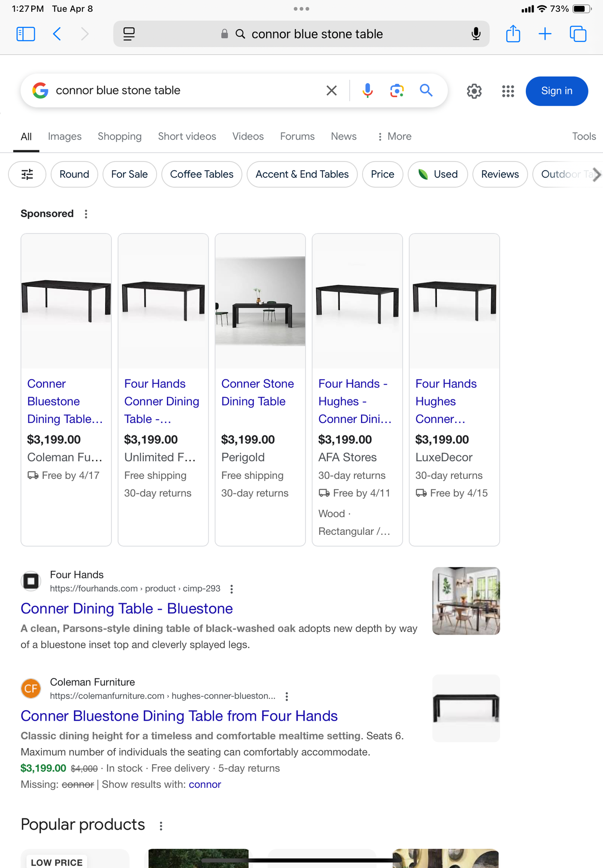Open the Price filter chip
Image resolution: width=603 pixels, height=868 pixels.
[x=383, y=175]
